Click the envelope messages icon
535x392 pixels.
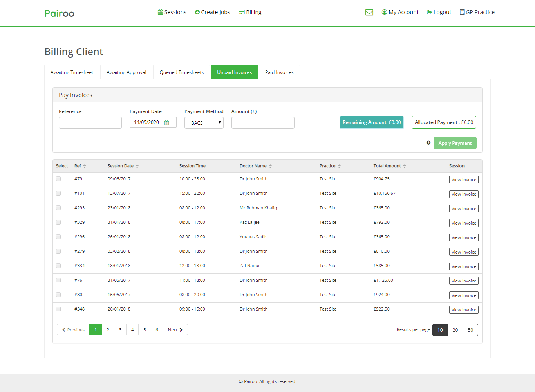[369, 13]
